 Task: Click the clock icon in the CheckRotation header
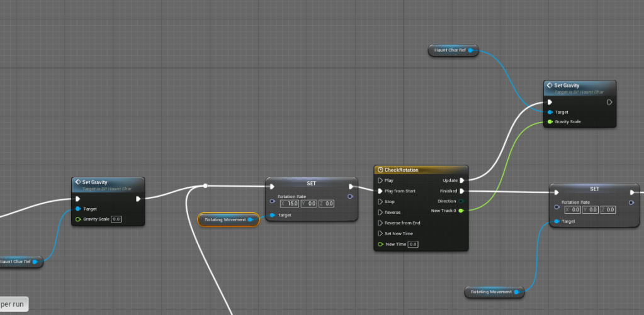point(380,170)
